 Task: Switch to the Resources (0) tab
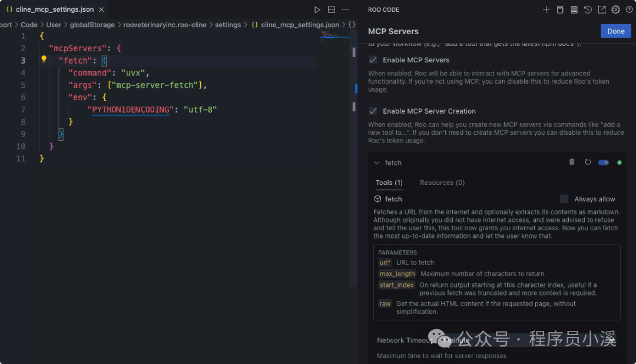pos(442,183)
